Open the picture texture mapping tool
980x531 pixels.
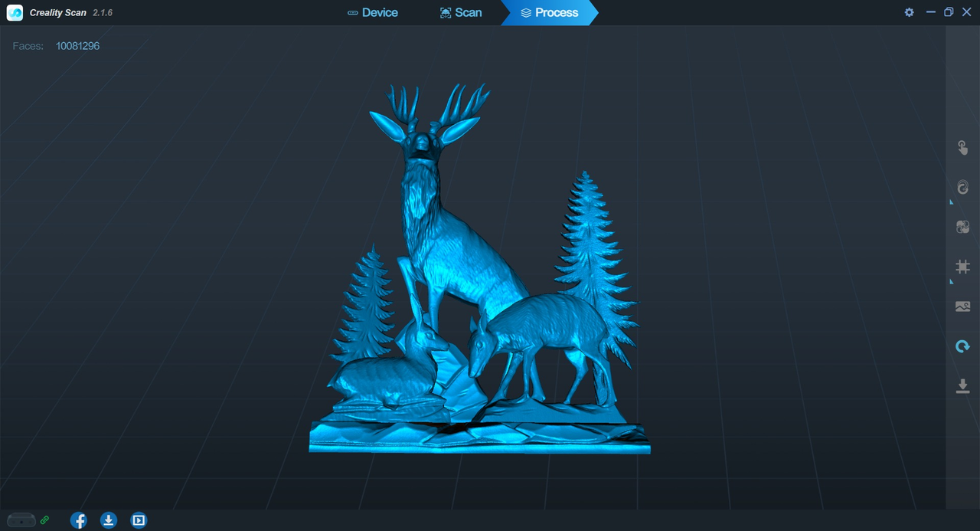[x=962, y=306]
